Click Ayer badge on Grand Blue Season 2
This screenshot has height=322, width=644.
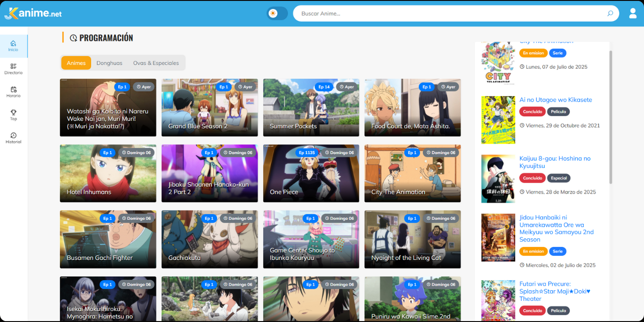pos(246,87)
